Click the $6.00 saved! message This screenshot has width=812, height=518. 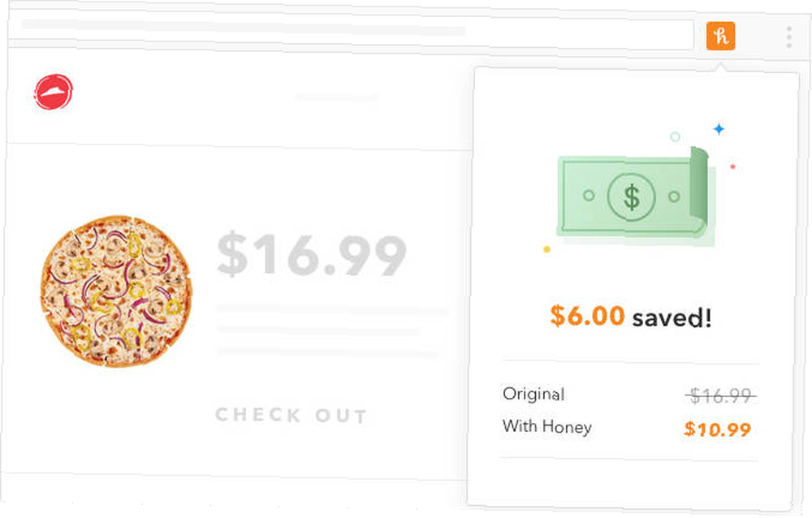(x=630, y=317)
